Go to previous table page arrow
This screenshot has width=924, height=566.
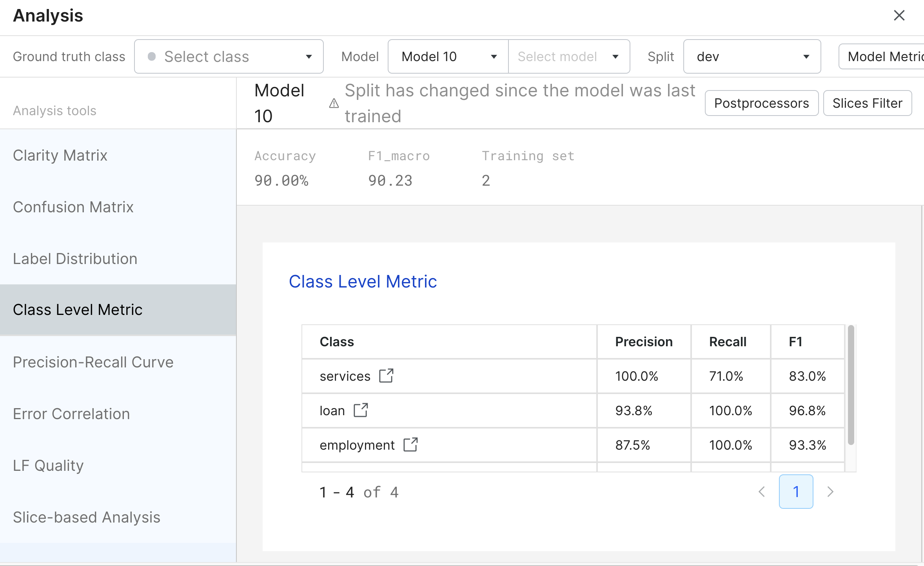point(762,492)
